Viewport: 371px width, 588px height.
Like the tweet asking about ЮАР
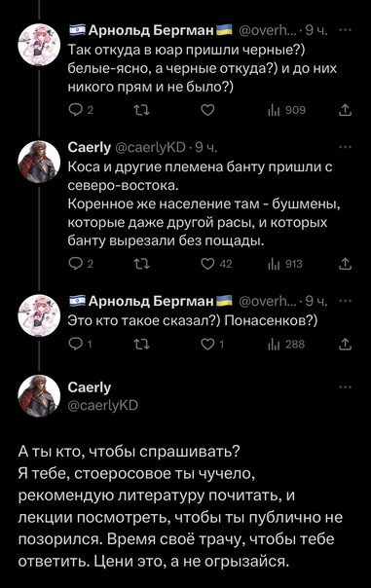pos(207,110)
